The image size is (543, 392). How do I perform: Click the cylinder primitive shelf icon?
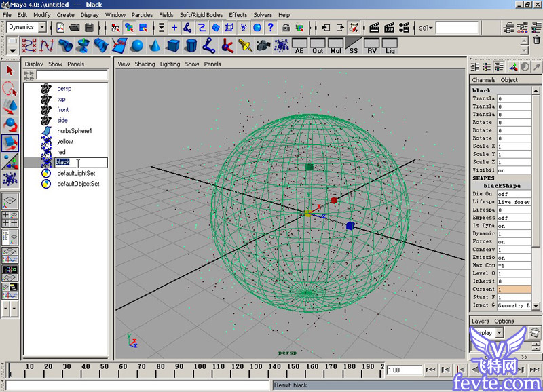pos(191,45)
